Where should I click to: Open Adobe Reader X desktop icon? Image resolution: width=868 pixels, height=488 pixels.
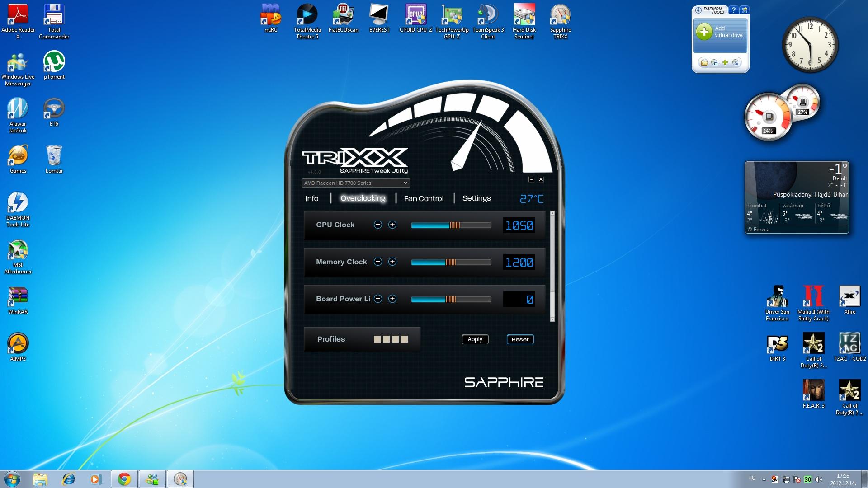click(x=18, y=22)
